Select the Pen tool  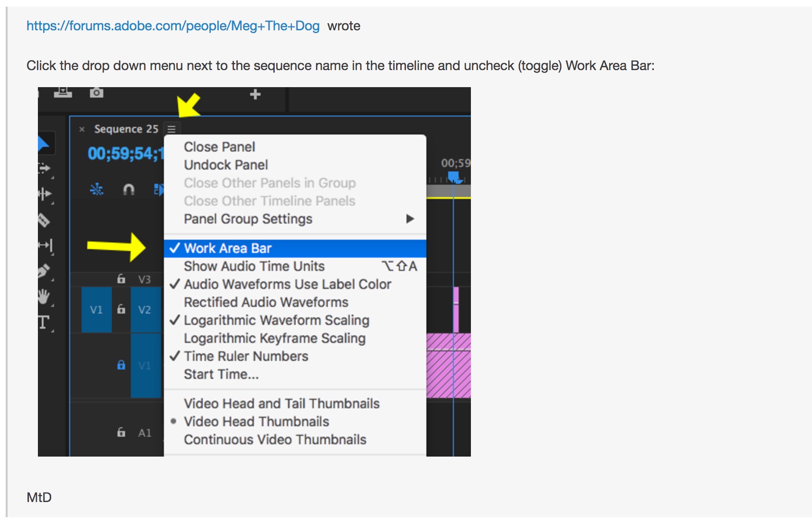coord(44,271)
